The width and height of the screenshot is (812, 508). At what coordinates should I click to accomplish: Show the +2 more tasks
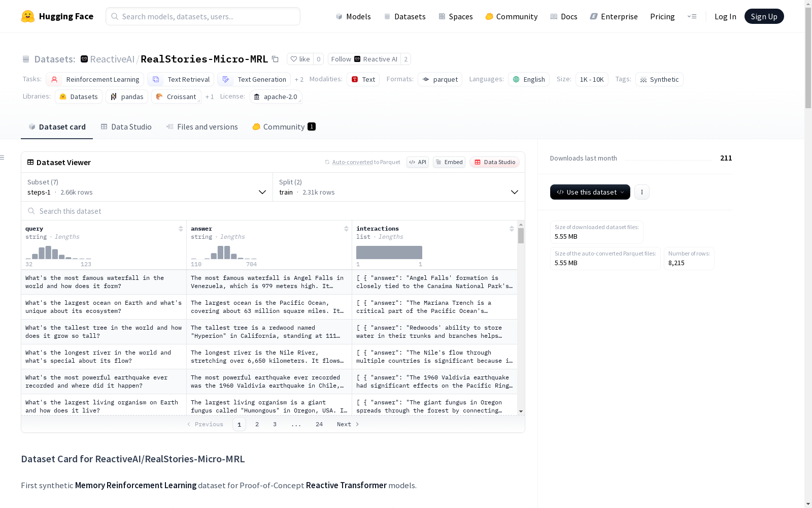click(x=299, y=80)
